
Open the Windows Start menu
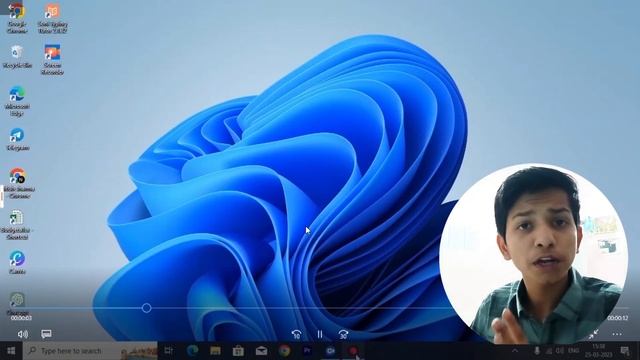11,351
